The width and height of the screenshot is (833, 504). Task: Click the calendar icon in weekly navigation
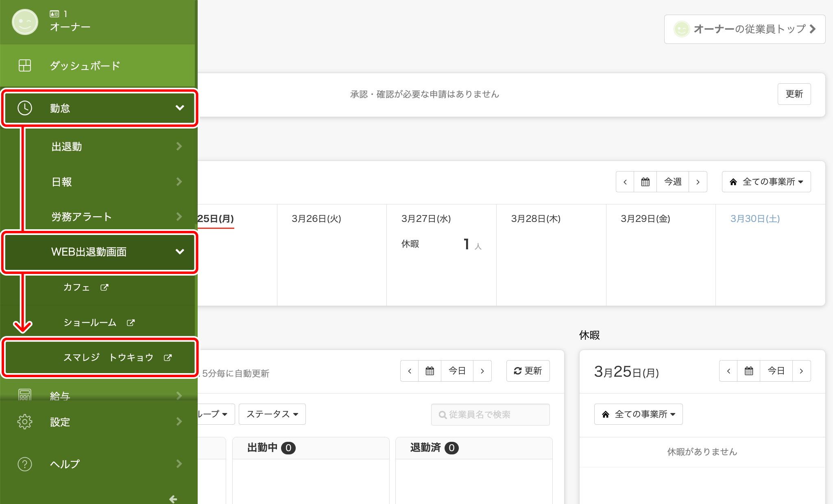(645, 182)
